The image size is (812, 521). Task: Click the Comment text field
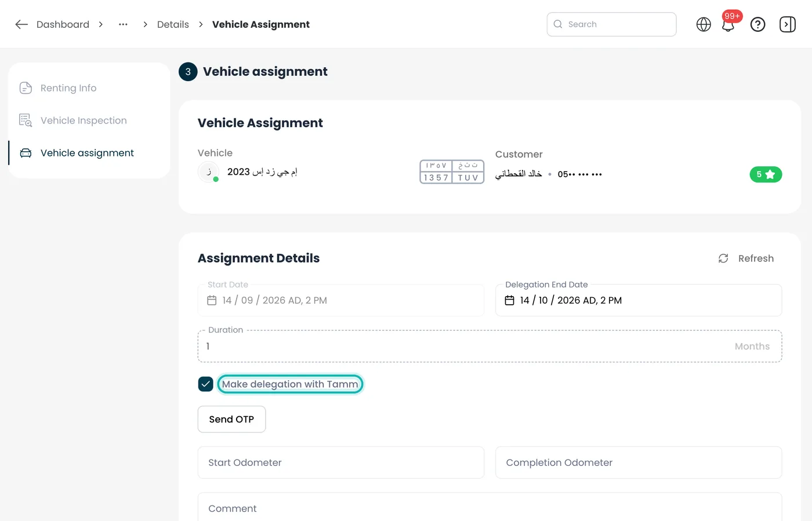[490, 508]
